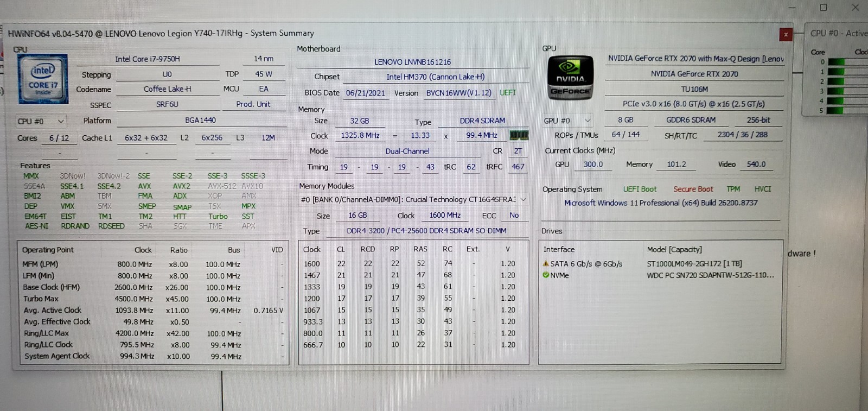
Task: Click the Video clock 540.0 value
Action: click(x=756, y=165)
